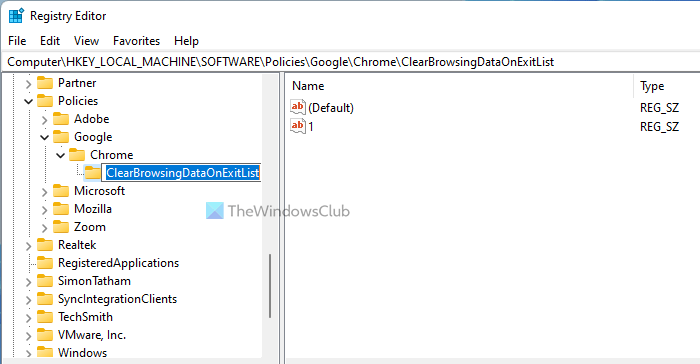
Task: Click the Partner folder icon
Action: click(x=45, y=83)
